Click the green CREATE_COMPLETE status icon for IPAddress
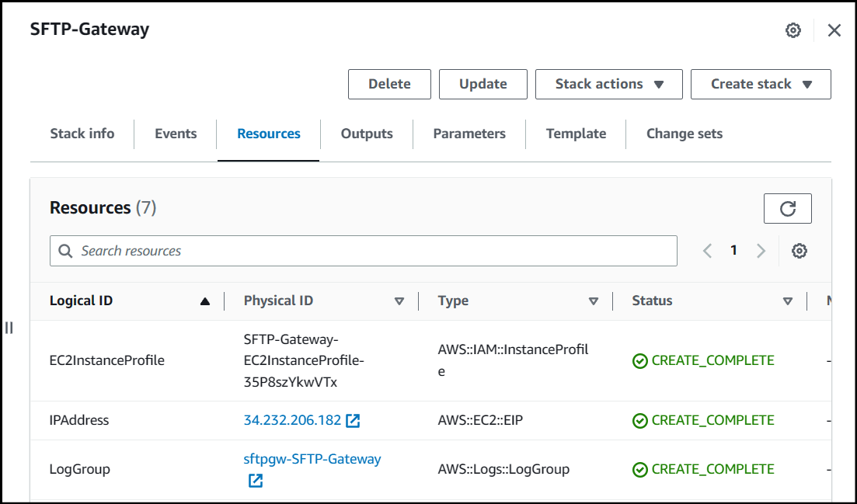This screenshot has height=504, width=857. [639, 420]
